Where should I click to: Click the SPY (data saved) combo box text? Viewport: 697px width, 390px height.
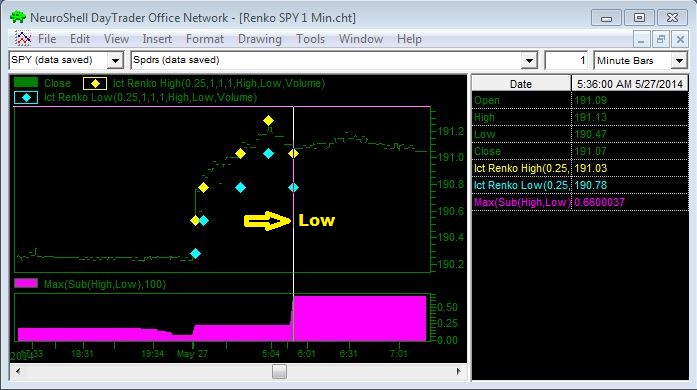coord(52,60)
